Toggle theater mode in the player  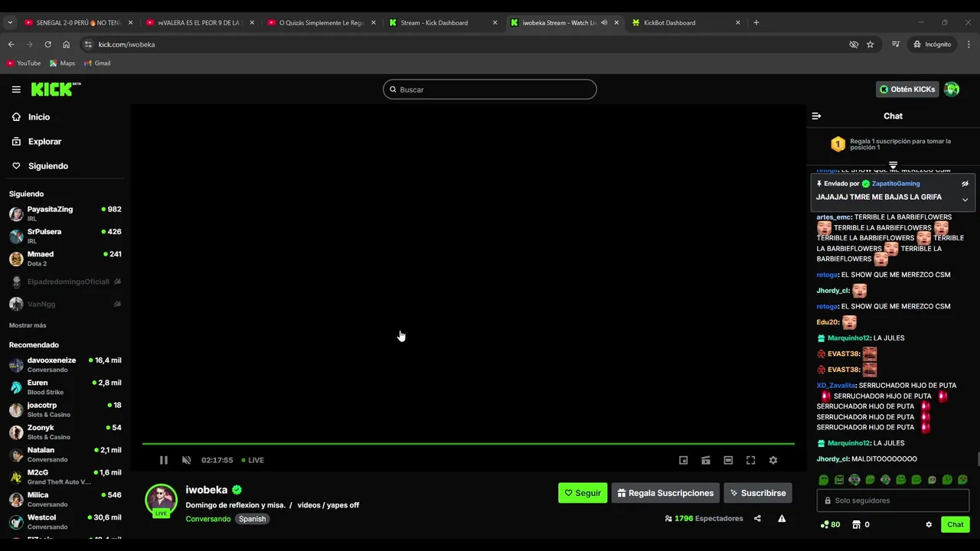728,460
